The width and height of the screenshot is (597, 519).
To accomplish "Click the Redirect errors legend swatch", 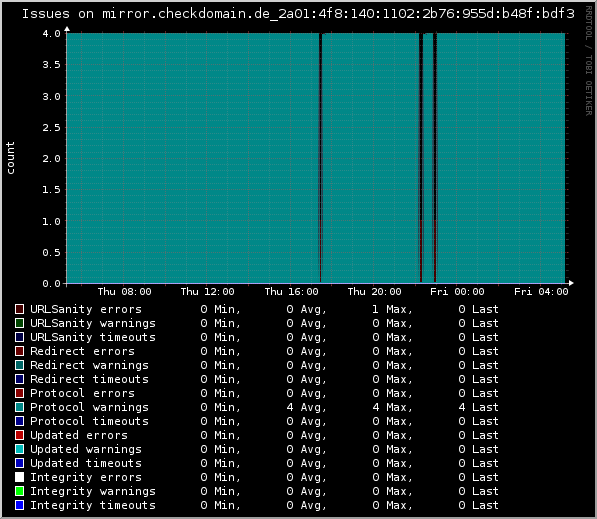I will coord(19,351).
